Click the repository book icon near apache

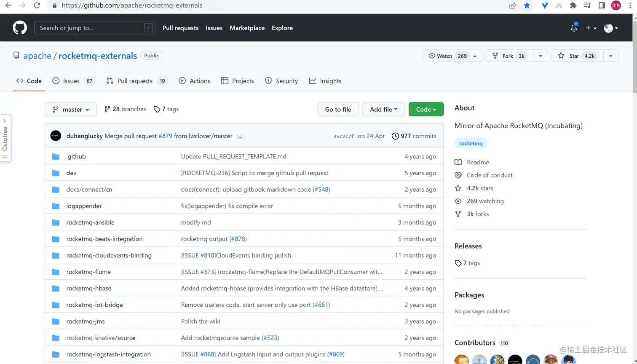(x=16, y=56)
